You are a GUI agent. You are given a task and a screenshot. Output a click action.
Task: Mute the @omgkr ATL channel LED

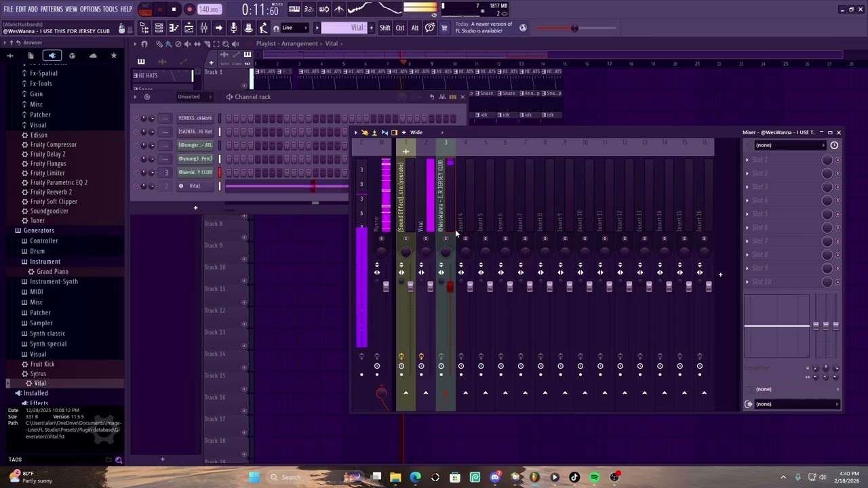[136, 145]
